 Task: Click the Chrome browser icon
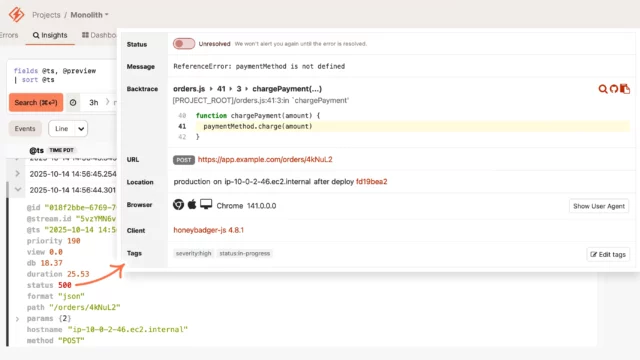point(178,204)
